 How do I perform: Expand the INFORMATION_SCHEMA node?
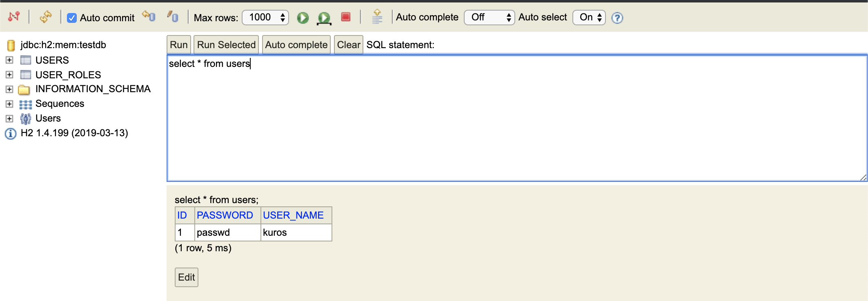click(x=9, y=89)
